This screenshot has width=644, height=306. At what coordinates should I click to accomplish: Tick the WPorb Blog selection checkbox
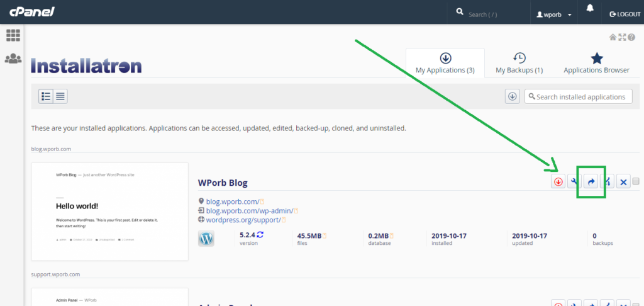click(636, 181)
